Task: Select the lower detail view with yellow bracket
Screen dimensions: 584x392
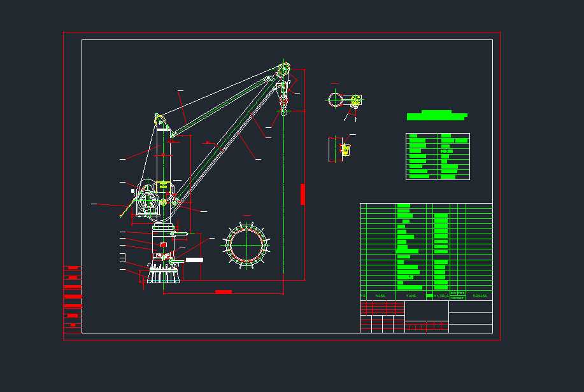Action: tap(340, 148)
